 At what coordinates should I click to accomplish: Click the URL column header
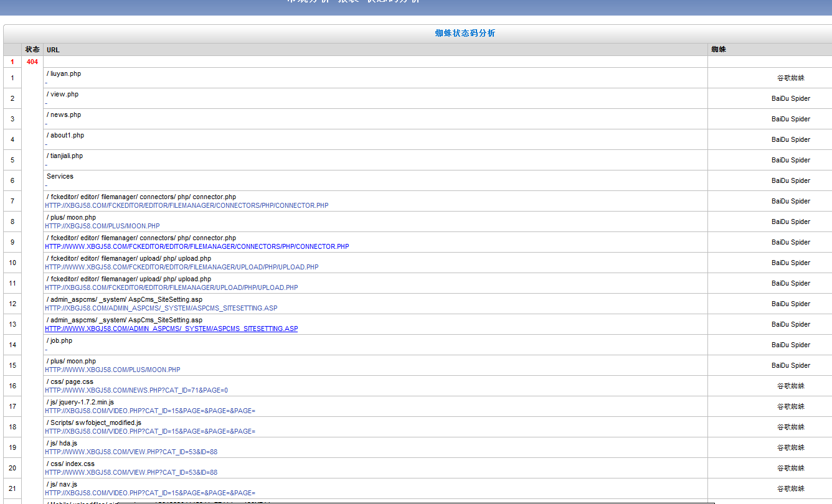[53, 50]
